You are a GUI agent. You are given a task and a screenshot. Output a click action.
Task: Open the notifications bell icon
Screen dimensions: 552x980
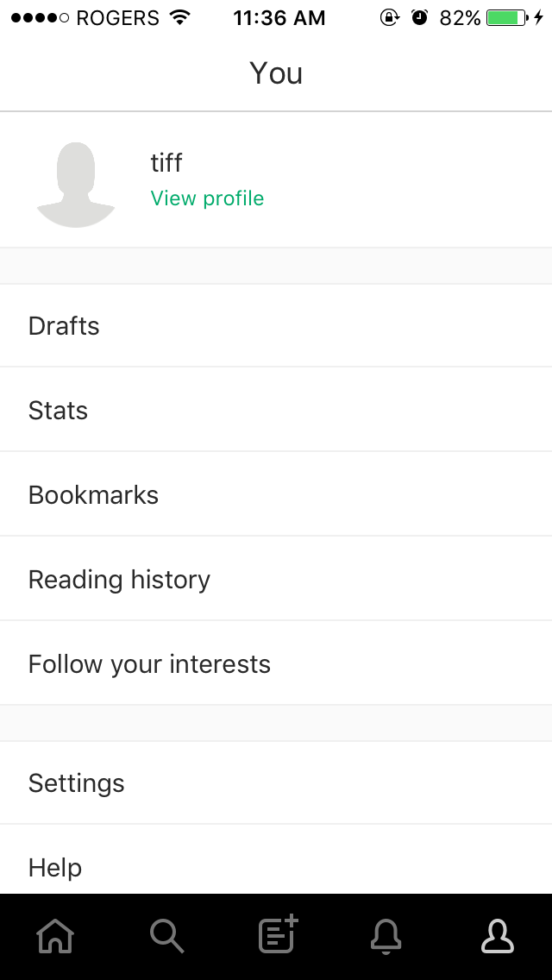(x=386, y=936)
